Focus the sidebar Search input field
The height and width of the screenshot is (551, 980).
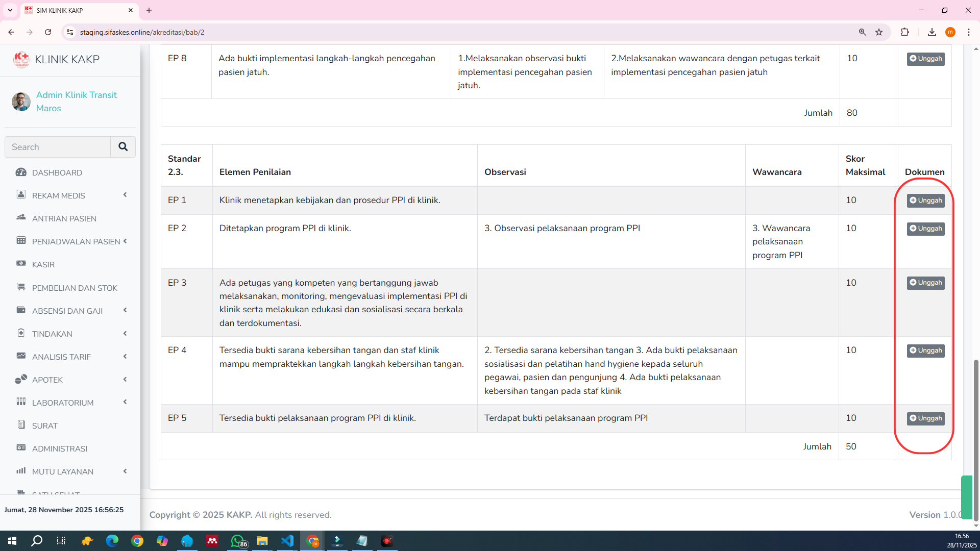[x=58, y=147]
